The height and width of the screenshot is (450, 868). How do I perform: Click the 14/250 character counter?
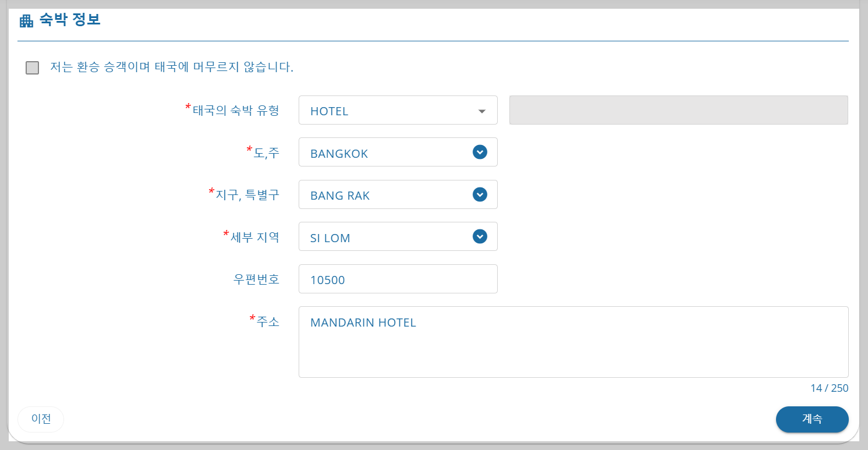pos(829,388)
